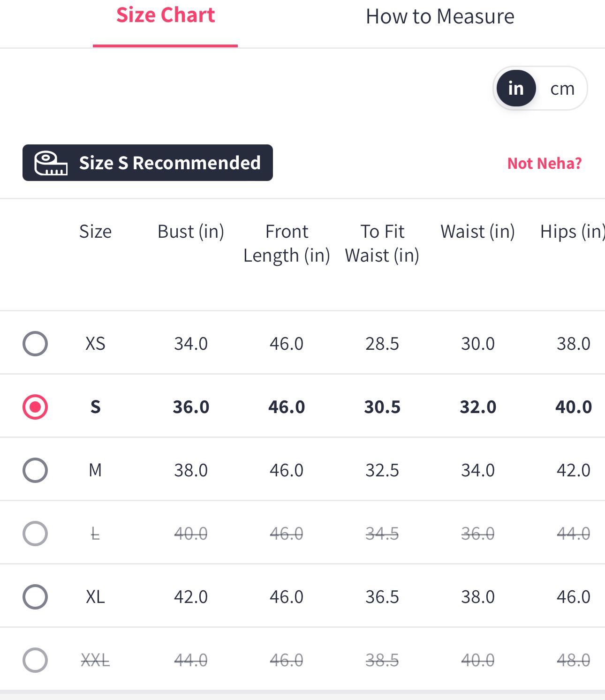The width and height of the screenshot is (605, 700).
Task: Choose the M size radio button
Action: [x=35, y=470]
